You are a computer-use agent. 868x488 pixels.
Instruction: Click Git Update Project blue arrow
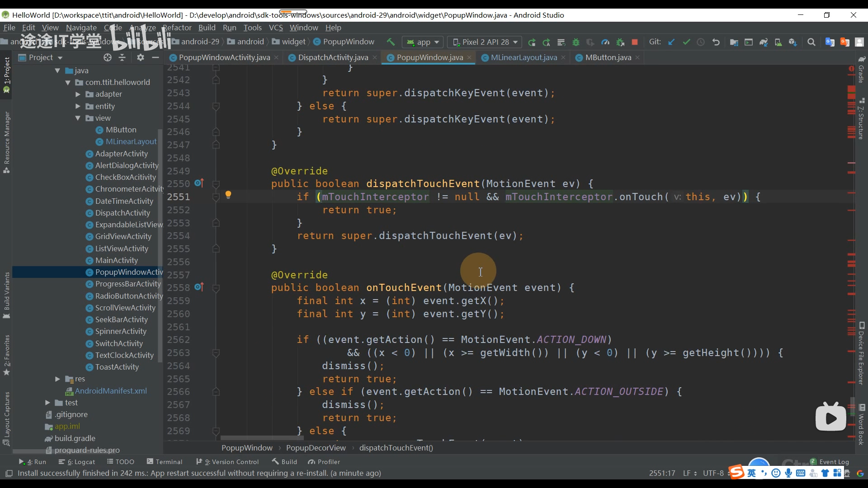[x=671, y=42]
